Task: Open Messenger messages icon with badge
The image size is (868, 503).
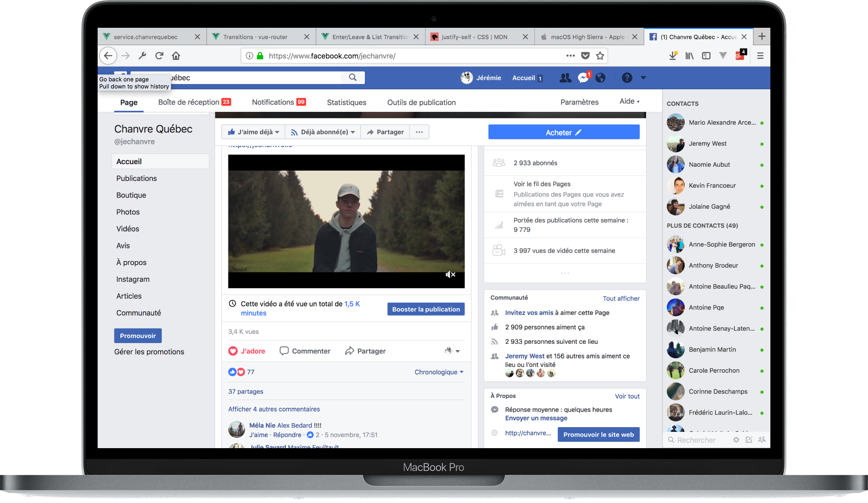Action: coord(584,77)
